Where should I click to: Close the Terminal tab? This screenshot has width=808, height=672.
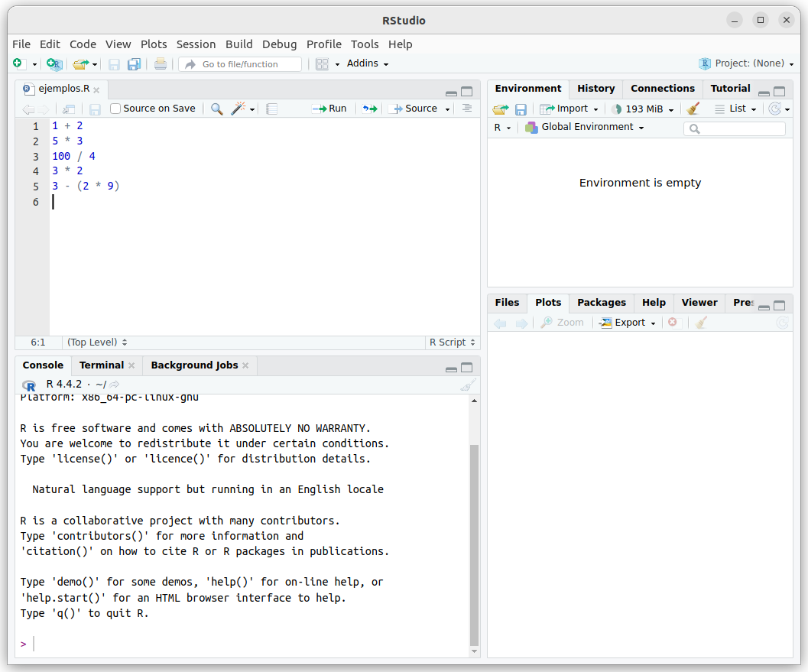pyautogui.click(x=131, y=365)
